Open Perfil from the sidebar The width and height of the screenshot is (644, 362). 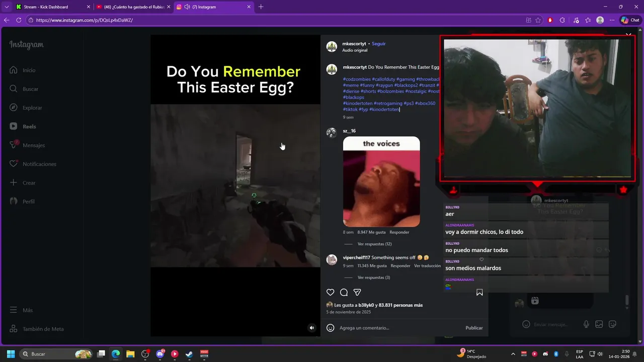pos(22,202)
